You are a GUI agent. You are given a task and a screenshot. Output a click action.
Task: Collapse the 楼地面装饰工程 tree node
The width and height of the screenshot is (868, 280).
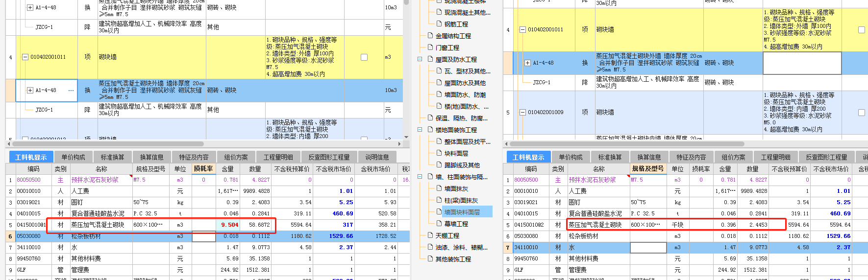pos(420,130)
